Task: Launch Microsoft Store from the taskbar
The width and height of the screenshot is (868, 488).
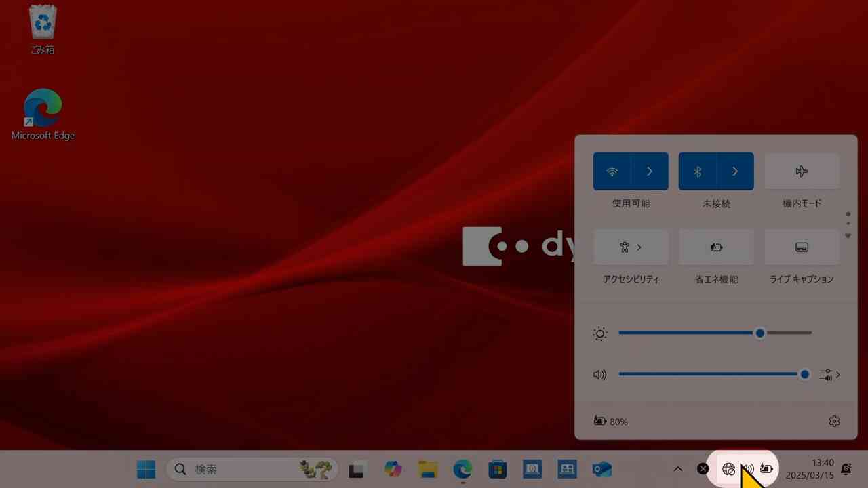Action: pyautogui.click(x=498, y=469)
